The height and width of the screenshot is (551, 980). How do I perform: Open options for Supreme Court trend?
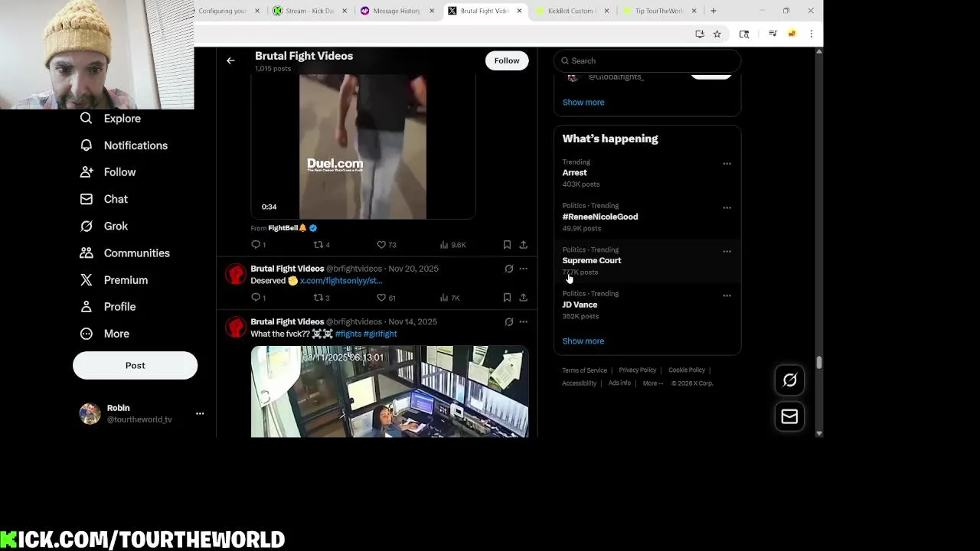pos(727,251)
